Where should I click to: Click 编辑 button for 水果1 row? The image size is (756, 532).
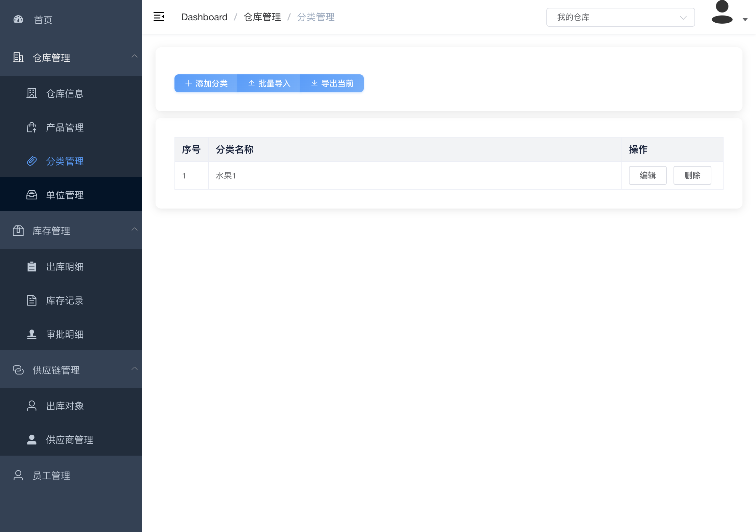(647, 175)
